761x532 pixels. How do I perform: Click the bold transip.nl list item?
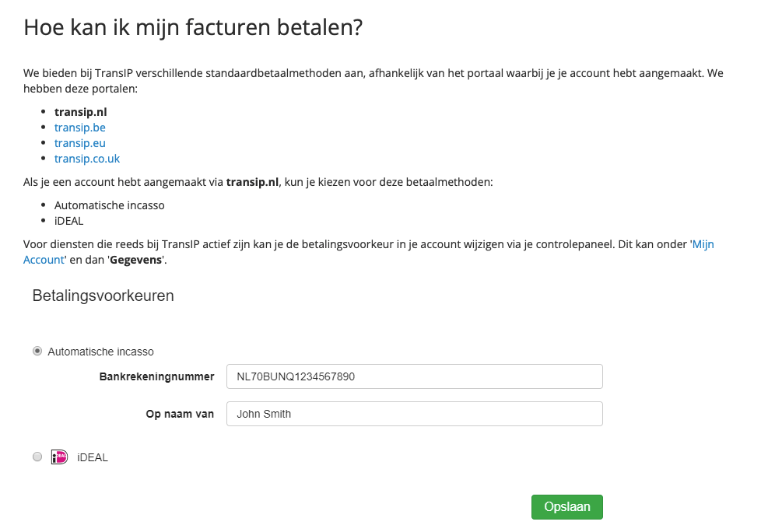coord(80,112)
